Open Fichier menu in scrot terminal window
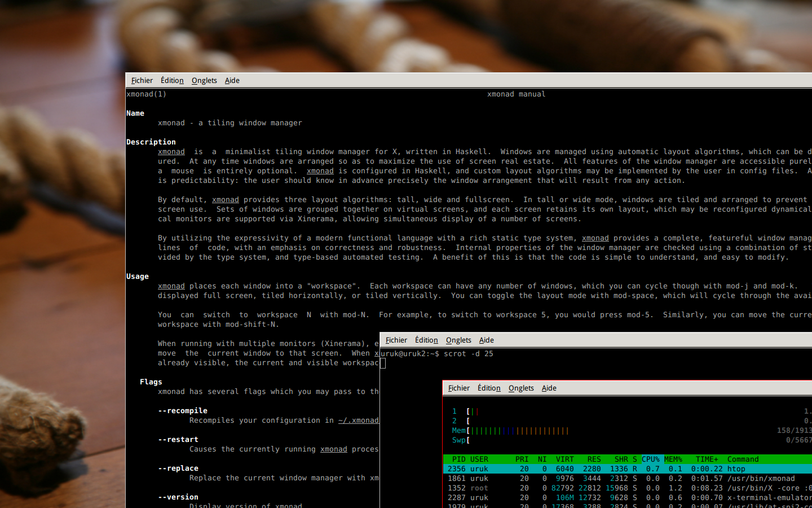 click(396, 340)
